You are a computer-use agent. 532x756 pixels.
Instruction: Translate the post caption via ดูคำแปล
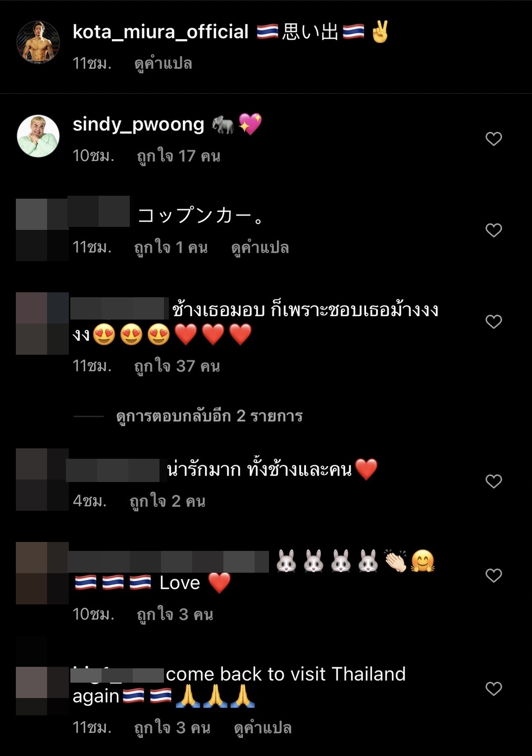[x=163, y=64]
